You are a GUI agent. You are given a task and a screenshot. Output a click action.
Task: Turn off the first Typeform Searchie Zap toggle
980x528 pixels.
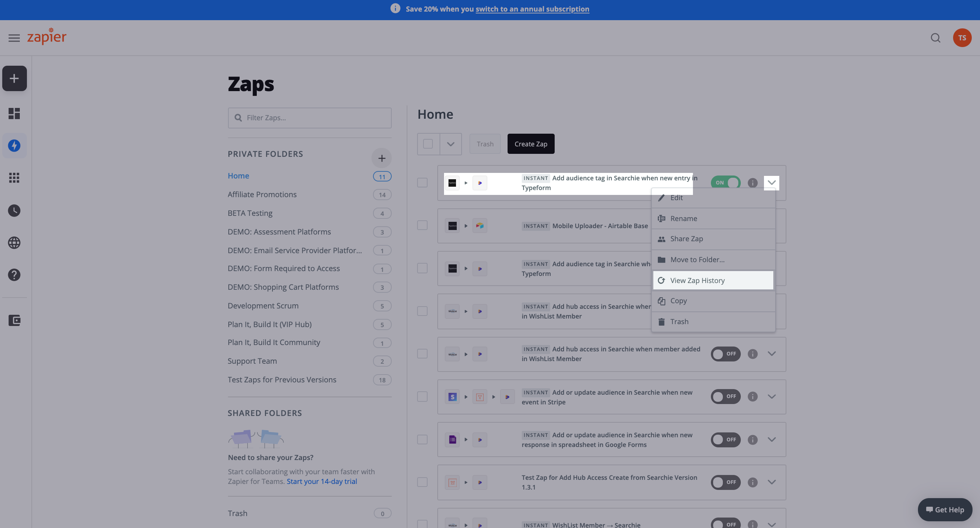pyautogui.click(x=725, y=183)
